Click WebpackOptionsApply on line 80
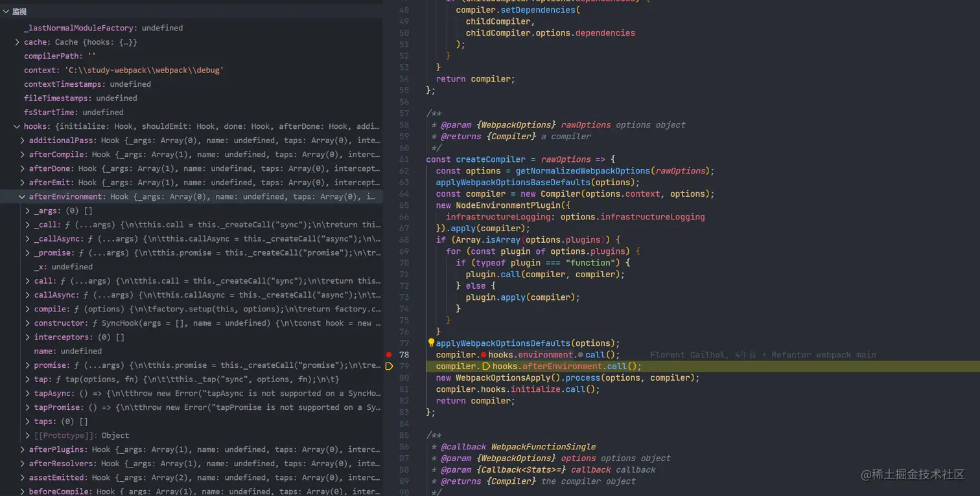The width and height of the screenshot is (980, 496). coord(503,378)
